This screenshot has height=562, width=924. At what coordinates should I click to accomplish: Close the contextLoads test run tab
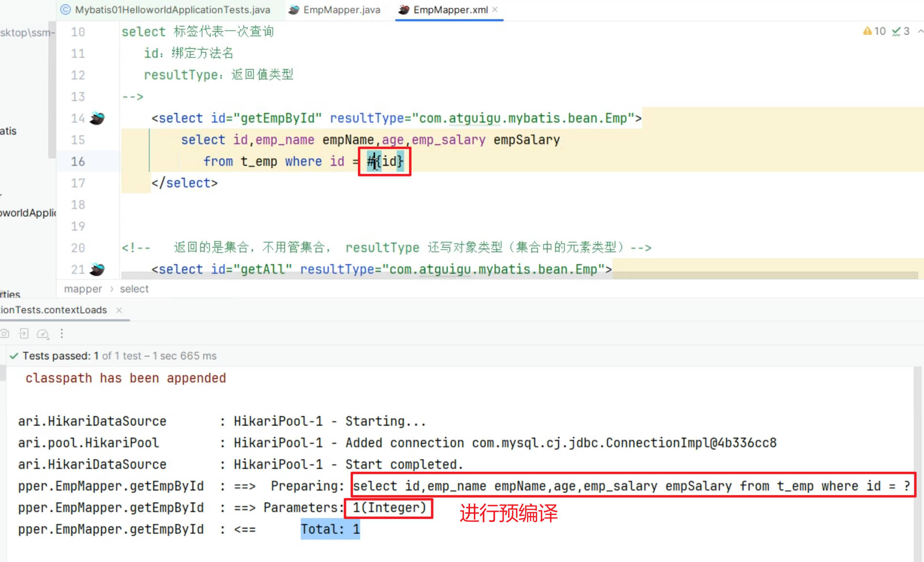point(119,310)
